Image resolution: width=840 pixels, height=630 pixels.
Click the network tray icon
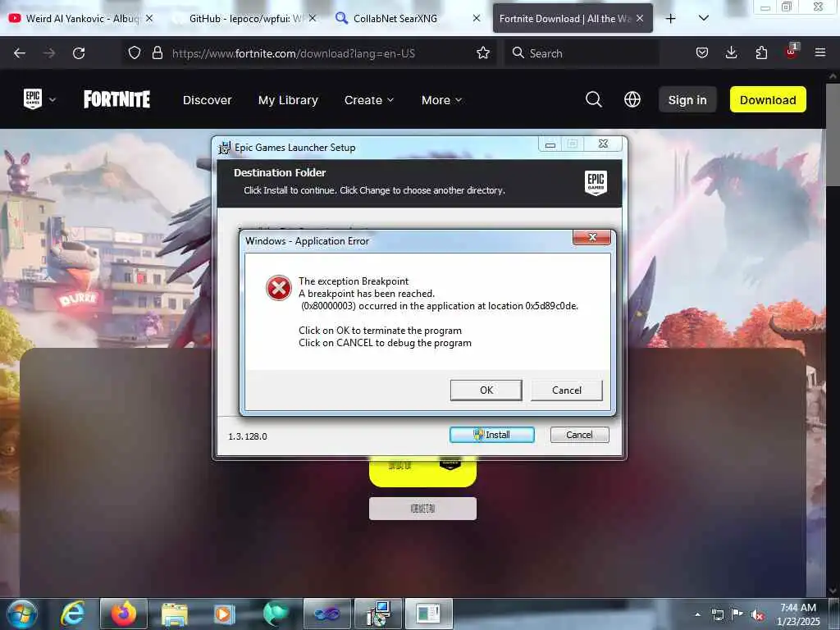coord(717,614)
